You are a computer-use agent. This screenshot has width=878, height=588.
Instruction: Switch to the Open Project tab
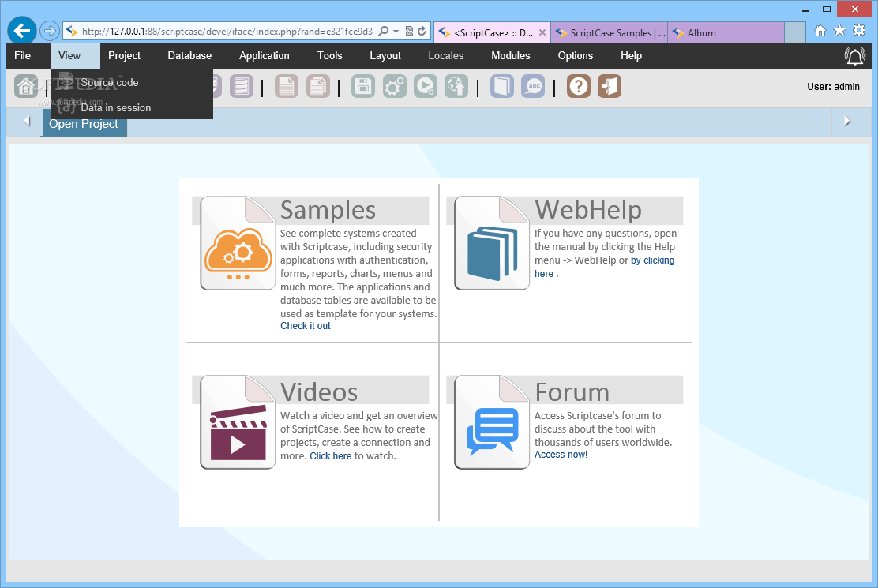(x=85, y=124)
